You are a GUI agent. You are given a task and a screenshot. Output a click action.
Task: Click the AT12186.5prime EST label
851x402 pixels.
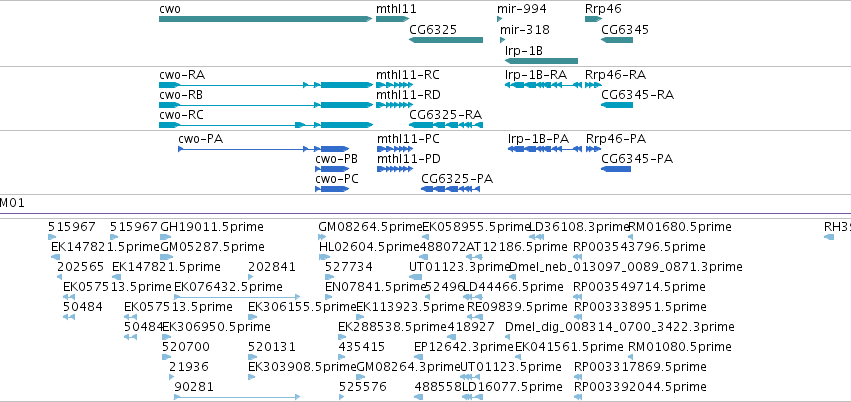tap(517, 247)
